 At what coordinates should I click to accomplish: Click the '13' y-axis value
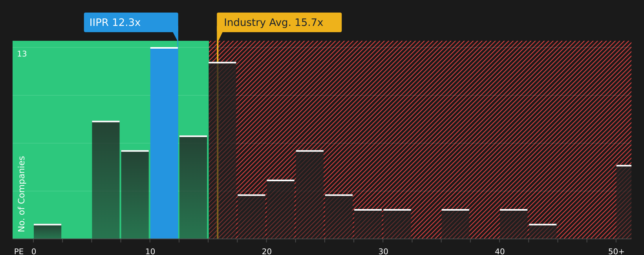coord(22,54)
